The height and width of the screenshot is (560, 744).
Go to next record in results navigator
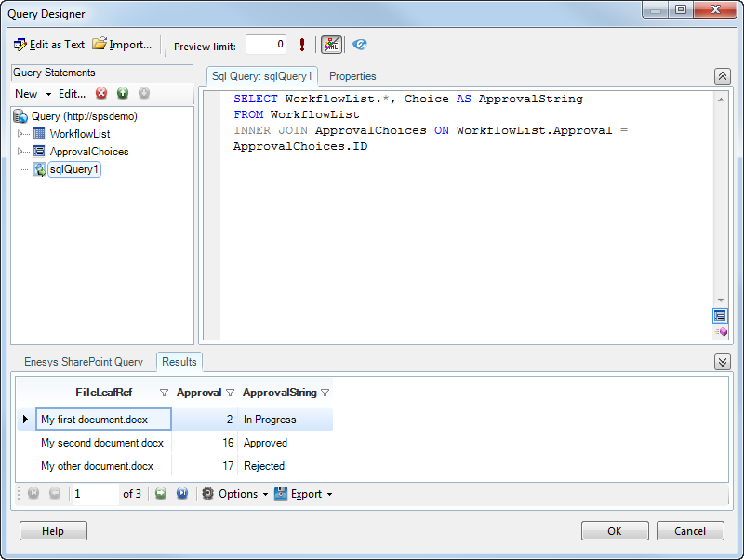[x=161, y=494]
